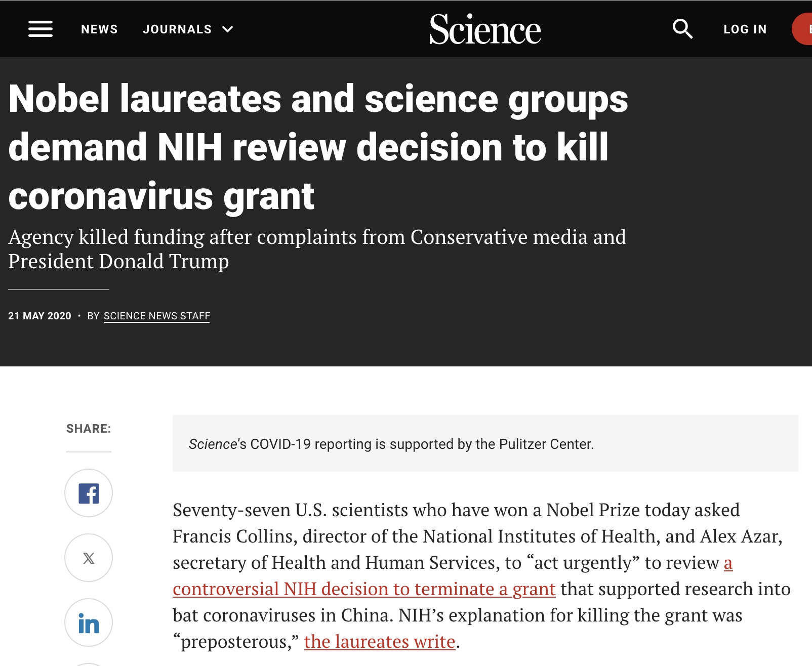
Task: Open the hamburger navigation menu
Action: (x=40, y=29)
